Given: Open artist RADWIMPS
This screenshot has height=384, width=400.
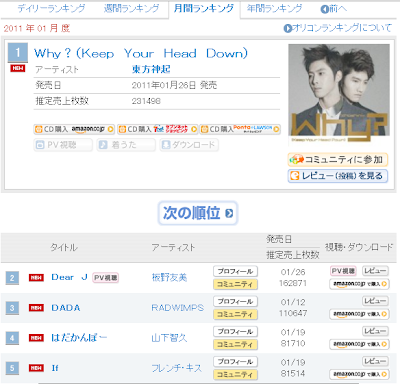Looking at the screenshot, I should 177,308.
